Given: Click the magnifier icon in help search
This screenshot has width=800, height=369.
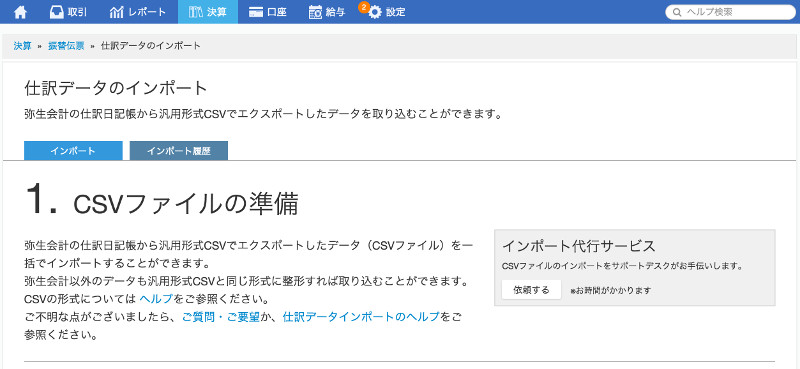Looking at the screenshot, I should 677,13.
